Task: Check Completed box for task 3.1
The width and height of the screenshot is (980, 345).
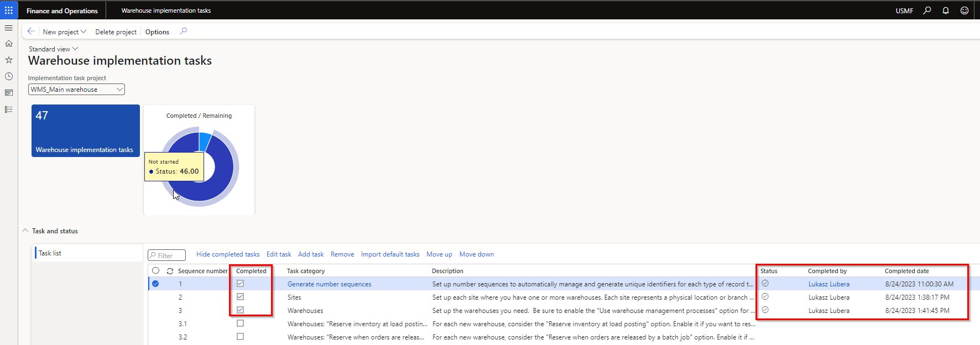Action: 240,323
